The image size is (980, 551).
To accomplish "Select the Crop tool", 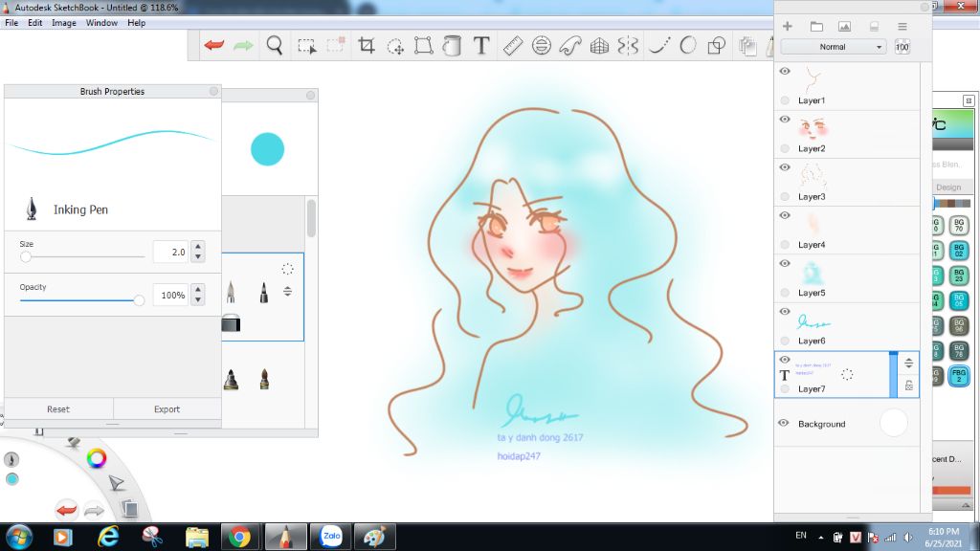I will [x=367, y=46].
